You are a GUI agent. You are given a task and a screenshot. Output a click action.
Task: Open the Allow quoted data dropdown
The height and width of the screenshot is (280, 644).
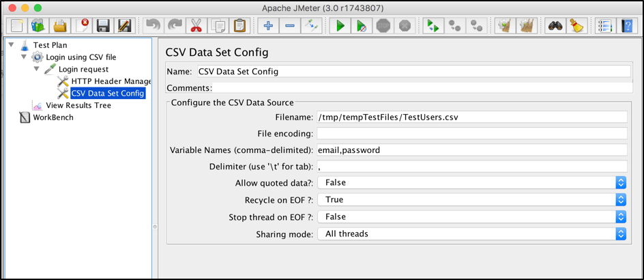[472, 182]
